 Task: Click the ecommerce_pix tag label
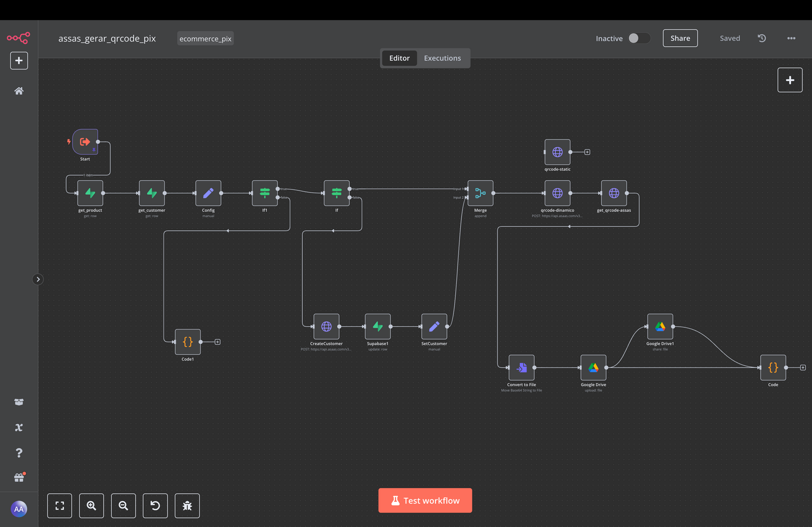(x=205, y=39)
